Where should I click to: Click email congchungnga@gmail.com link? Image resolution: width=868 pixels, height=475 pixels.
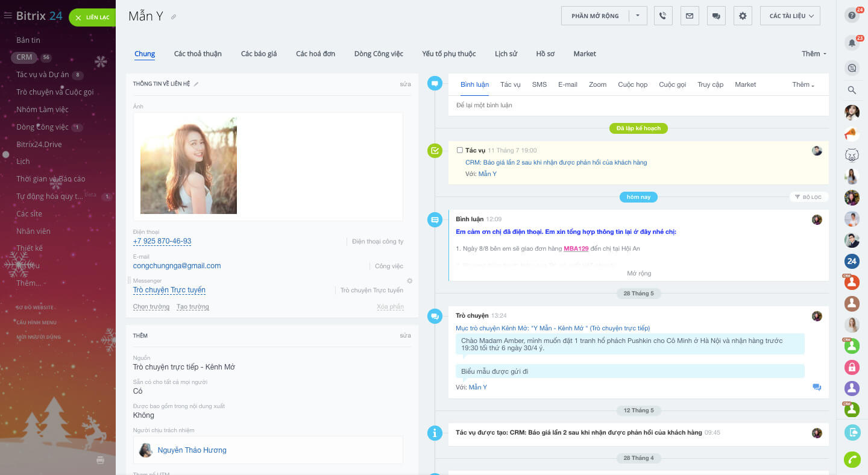177,265
